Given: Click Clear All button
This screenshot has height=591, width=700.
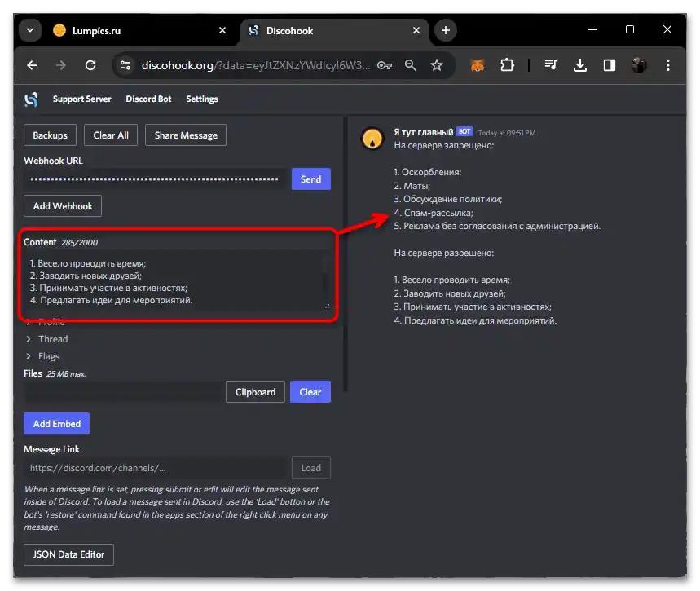Looking at the screenshot, I should tap(111, 135).
